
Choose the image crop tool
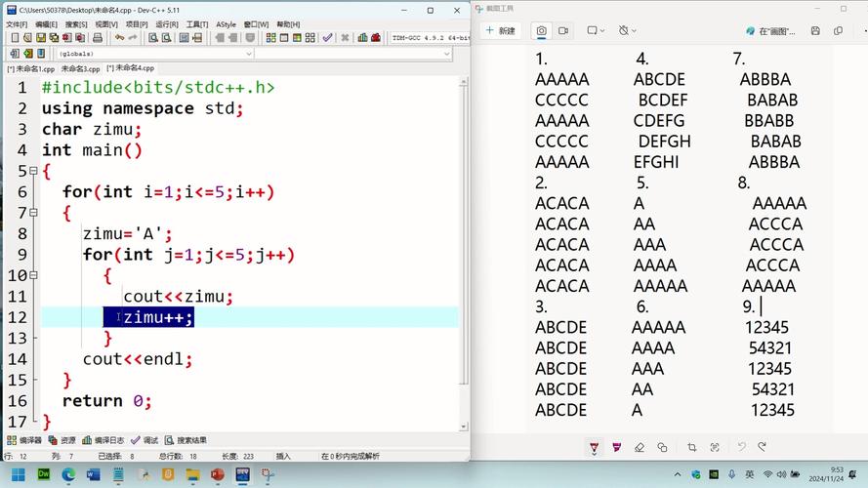click(x=691, y=447)
